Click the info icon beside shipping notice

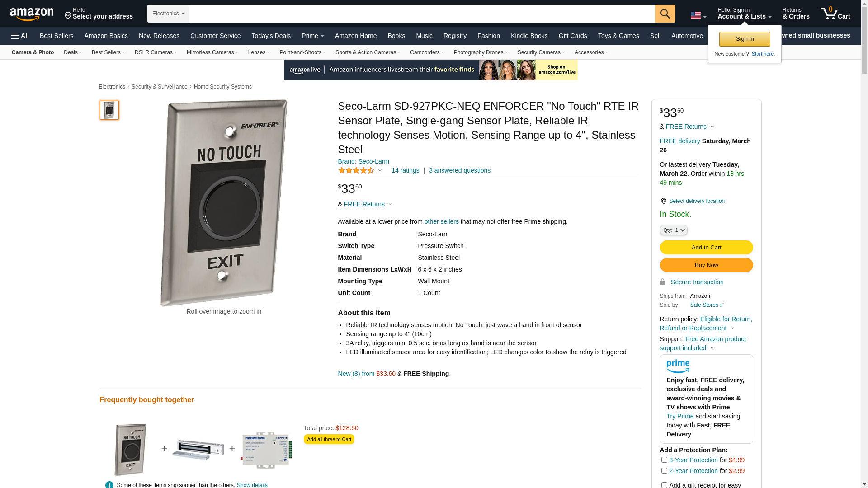click(x=109, y=484)
